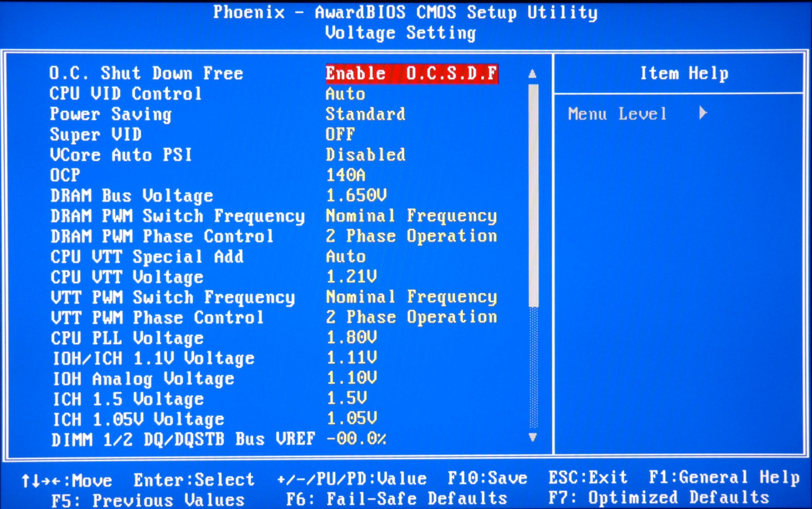Click the -00.0% VREF value
The height and width of the screenshot is (509, 812).
tap(357, 438)
